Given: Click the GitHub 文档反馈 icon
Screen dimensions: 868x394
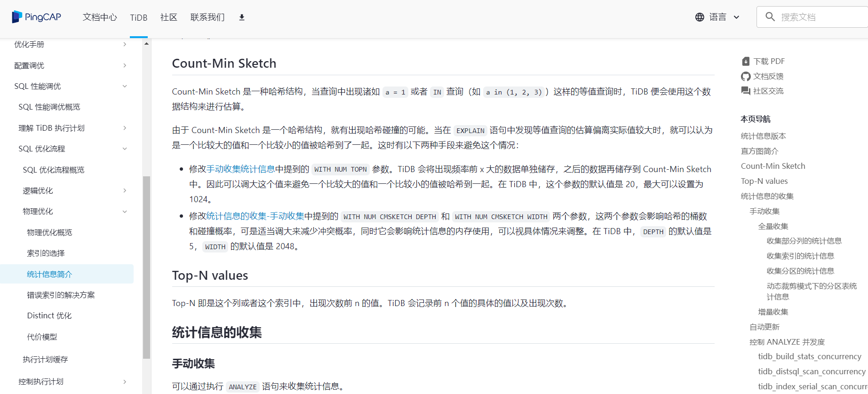Looking at the screenshot, I should pyautogui.click(x=746, y=77).
